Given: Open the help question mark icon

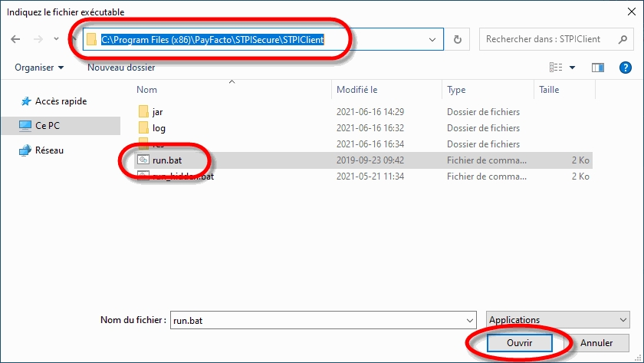Looking at the screenshot, I should pos(625,68).
